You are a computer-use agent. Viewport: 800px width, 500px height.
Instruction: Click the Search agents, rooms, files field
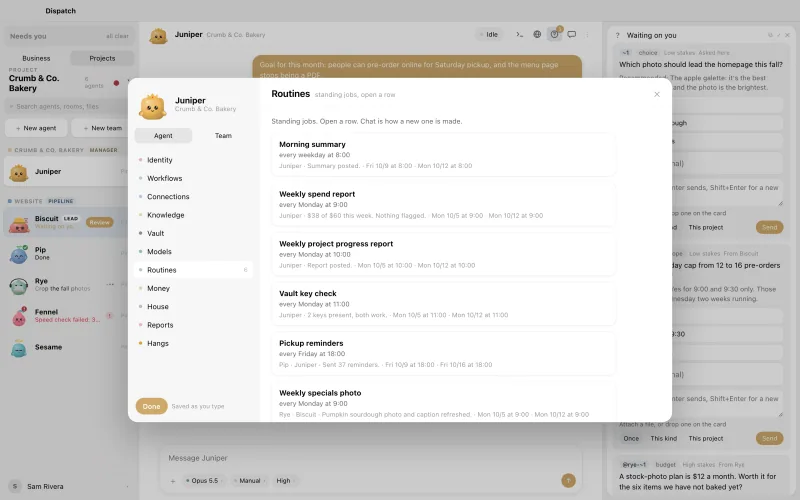[x=66, y=107]
